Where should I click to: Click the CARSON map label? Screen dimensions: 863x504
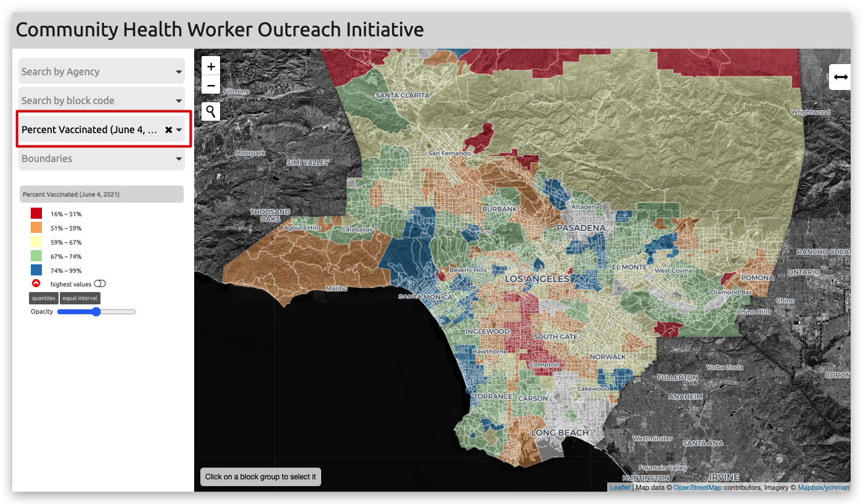point(533,399)
